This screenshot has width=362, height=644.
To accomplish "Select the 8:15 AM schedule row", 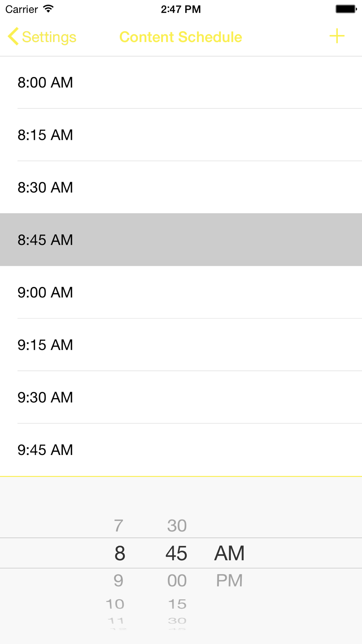I will click(181, 135).
